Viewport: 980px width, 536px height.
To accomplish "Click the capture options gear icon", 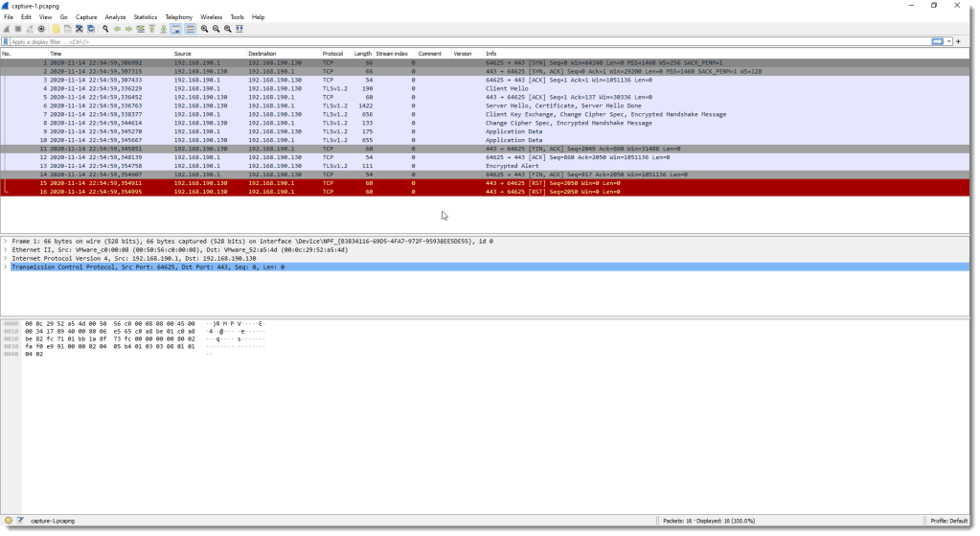I will tap(41, 29).
